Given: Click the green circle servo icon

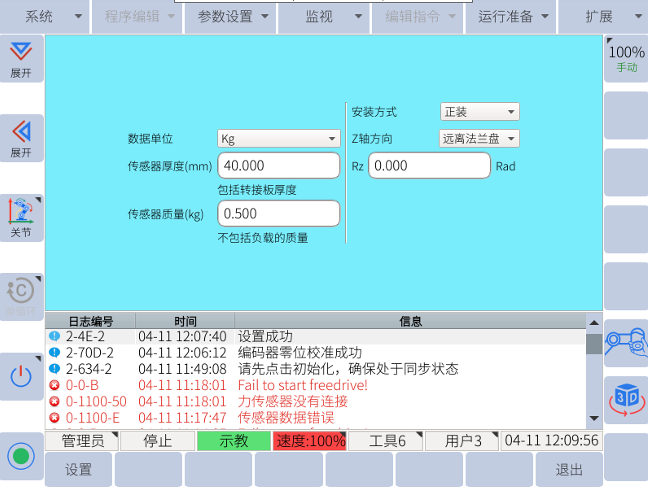Looking at the screenshot, I should click(21, 454).
